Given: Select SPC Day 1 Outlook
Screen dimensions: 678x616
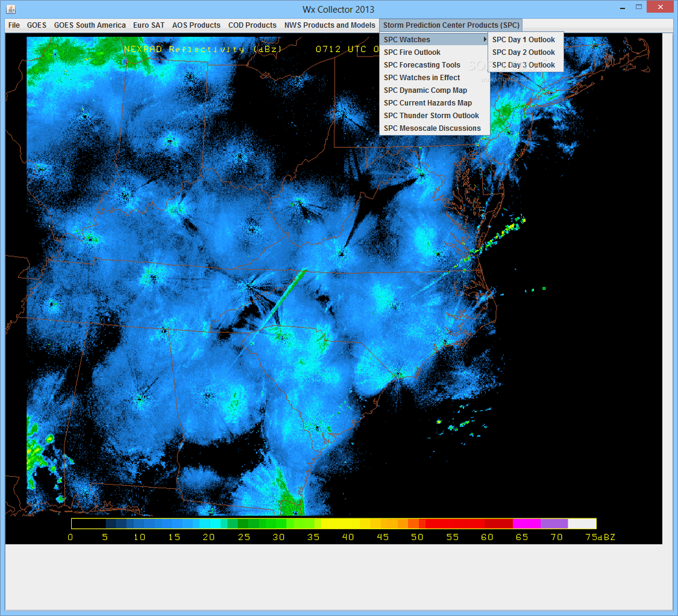Looking at the screenshot, I should [526, 39].
